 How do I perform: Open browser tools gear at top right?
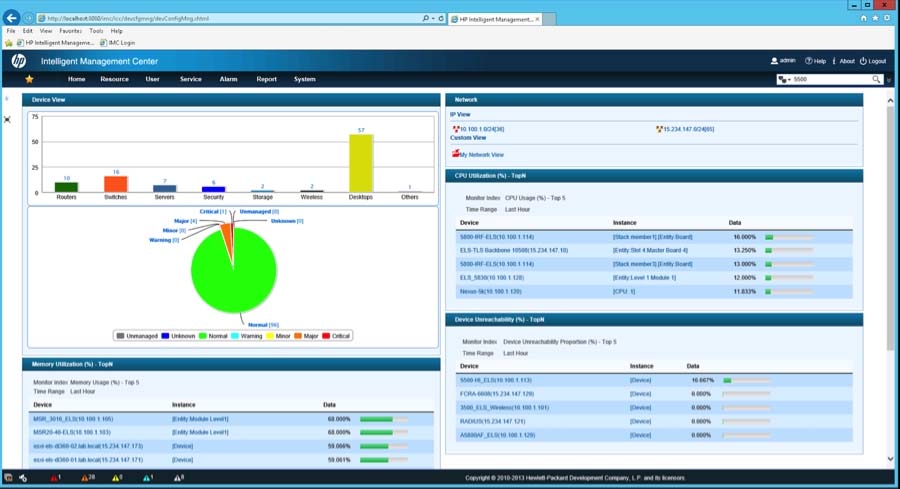pyautogui.click(x=887, y=18)
